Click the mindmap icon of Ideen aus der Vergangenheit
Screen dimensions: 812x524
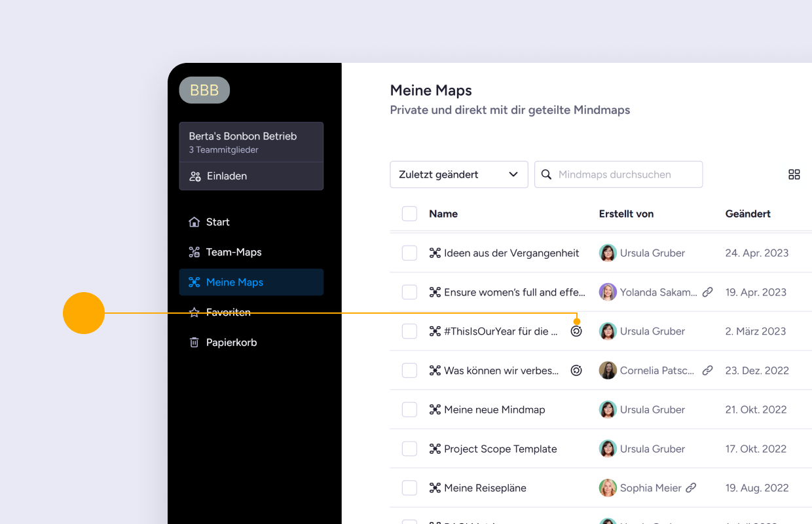(x=435, y=253)
